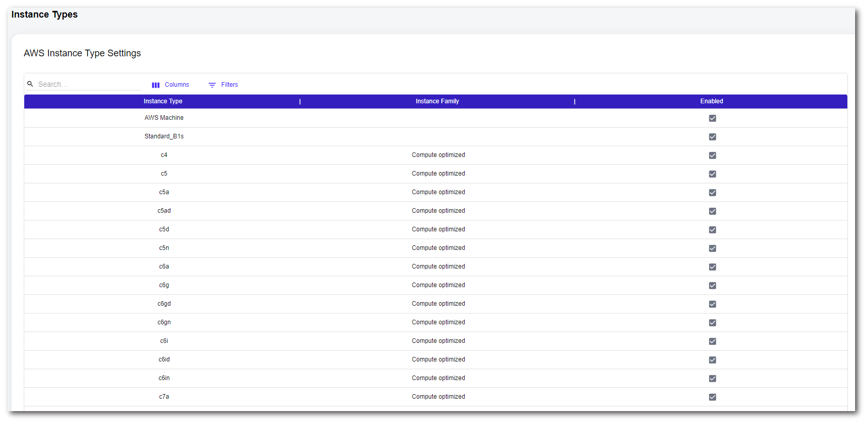Click the column separator after Instance Type
Screen dimensions: 868x424
pyautogui.click(x=300, y=102)
